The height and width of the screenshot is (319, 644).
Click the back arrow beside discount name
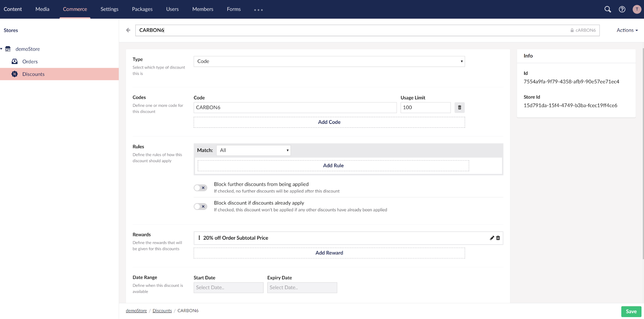coord(128,30)
